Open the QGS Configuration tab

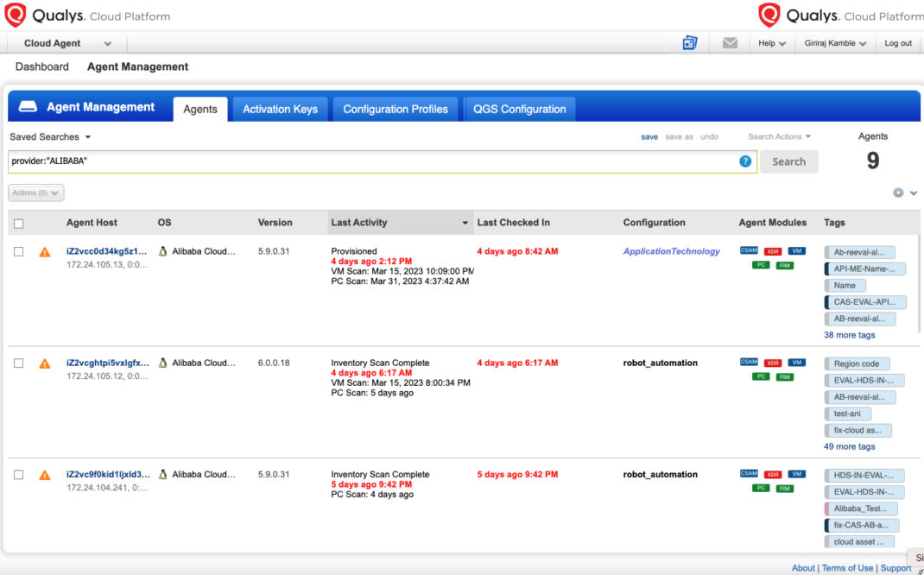pyautogui.click(x=518, y=109)
